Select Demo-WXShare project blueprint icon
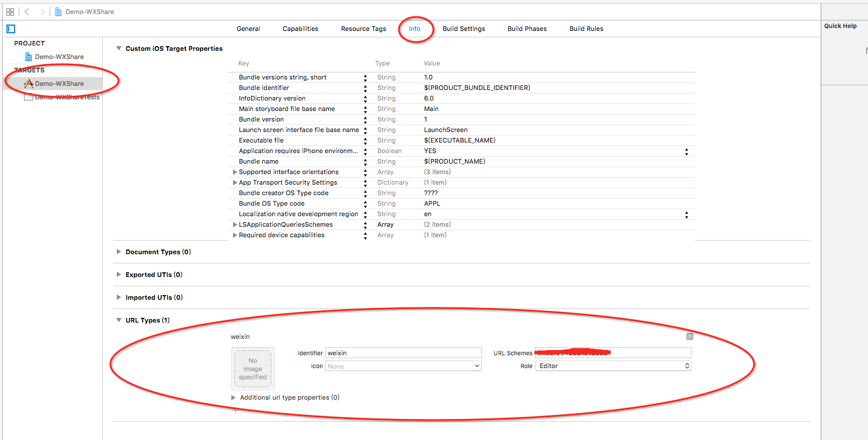Screen dimensions: 868x440 29,57
